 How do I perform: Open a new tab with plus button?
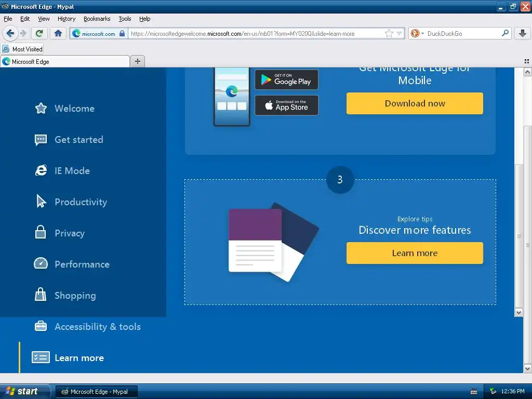(137, 61)
